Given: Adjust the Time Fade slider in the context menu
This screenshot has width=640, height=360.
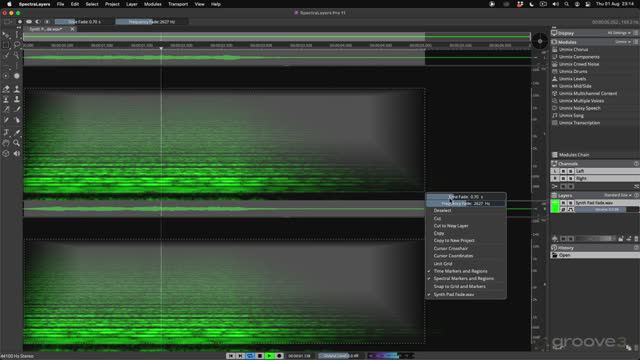Looking at the screenshot, I should (x=466, y=197).
